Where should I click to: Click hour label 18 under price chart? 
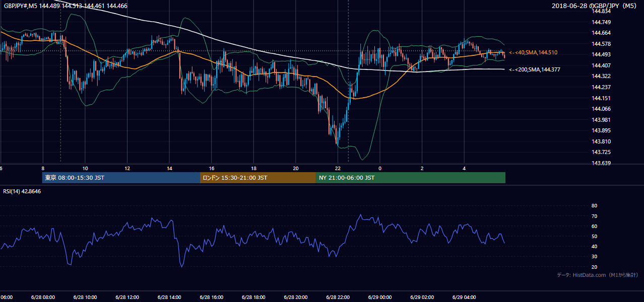(253, 169)
